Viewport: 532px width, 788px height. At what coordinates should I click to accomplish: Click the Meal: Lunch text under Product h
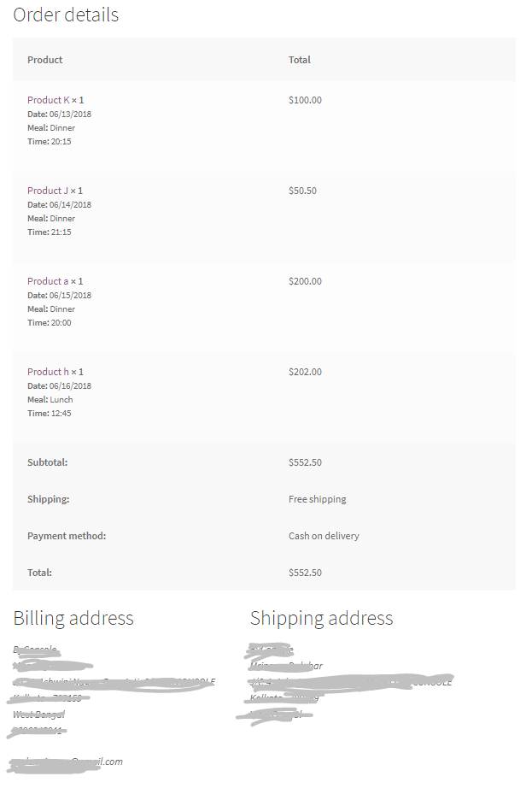[x=50, y=399]
